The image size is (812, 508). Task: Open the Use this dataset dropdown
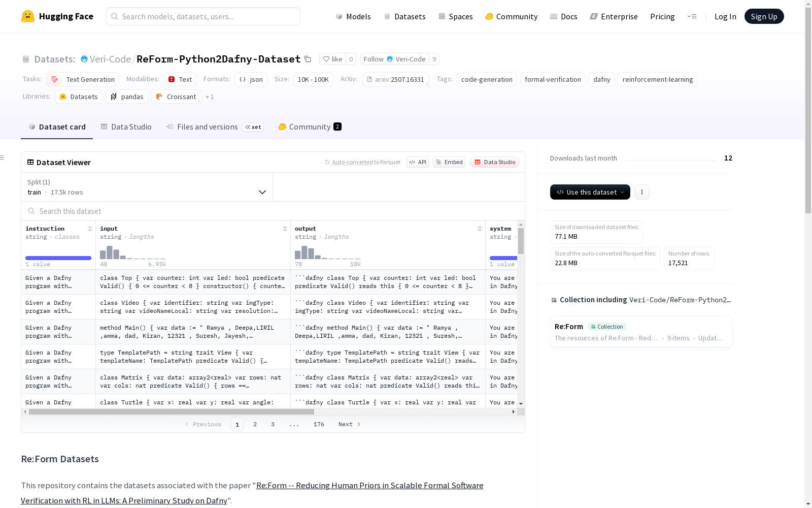point(590,192)
